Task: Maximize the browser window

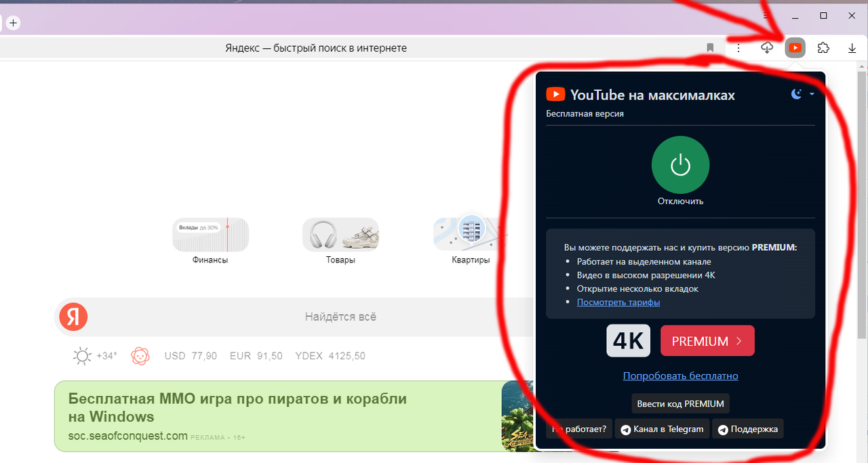Action: (823, 16)
